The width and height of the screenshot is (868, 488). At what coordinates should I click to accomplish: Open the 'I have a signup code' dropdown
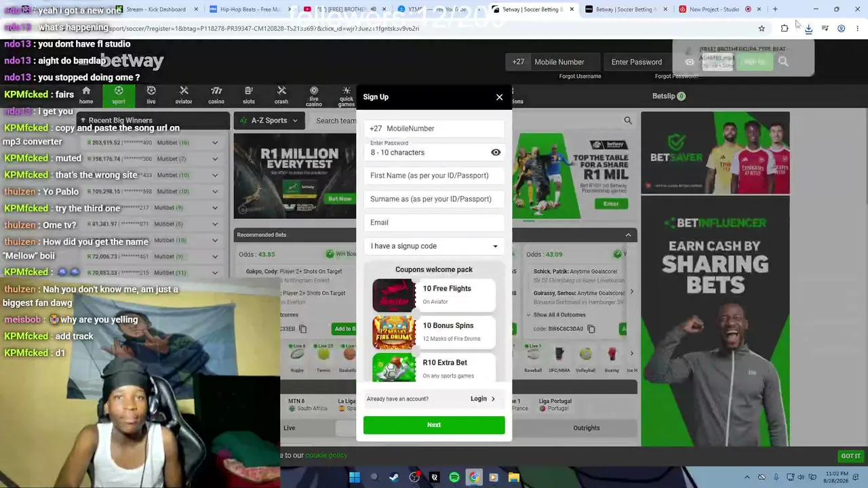434,246
